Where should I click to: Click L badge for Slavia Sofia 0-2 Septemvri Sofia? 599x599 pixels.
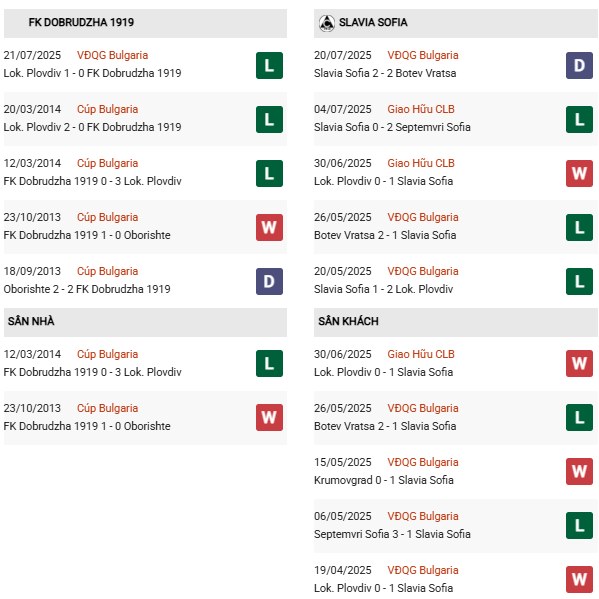[x=579, y=120]
